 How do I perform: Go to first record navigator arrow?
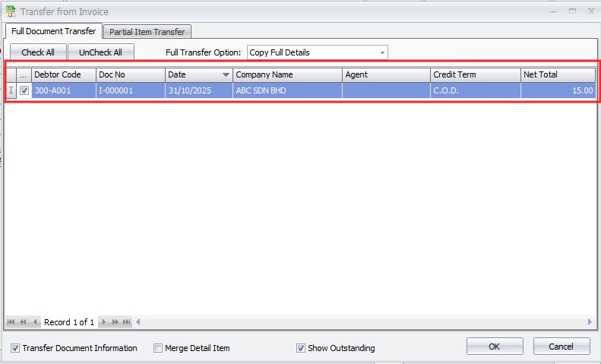pos(11,322)
